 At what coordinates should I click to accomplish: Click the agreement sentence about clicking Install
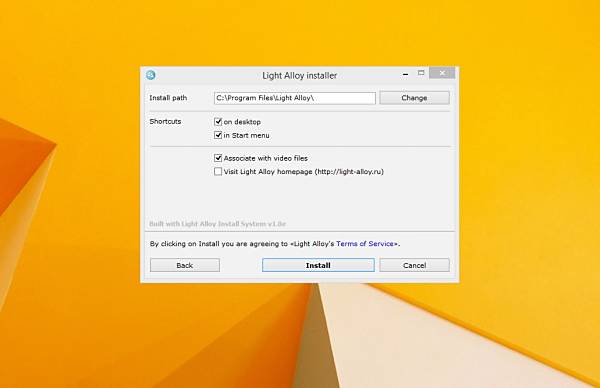275,244
